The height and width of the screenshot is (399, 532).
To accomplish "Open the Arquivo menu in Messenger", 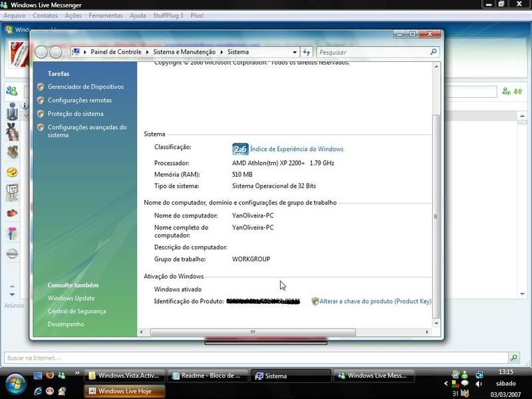I will click(15, 15).
